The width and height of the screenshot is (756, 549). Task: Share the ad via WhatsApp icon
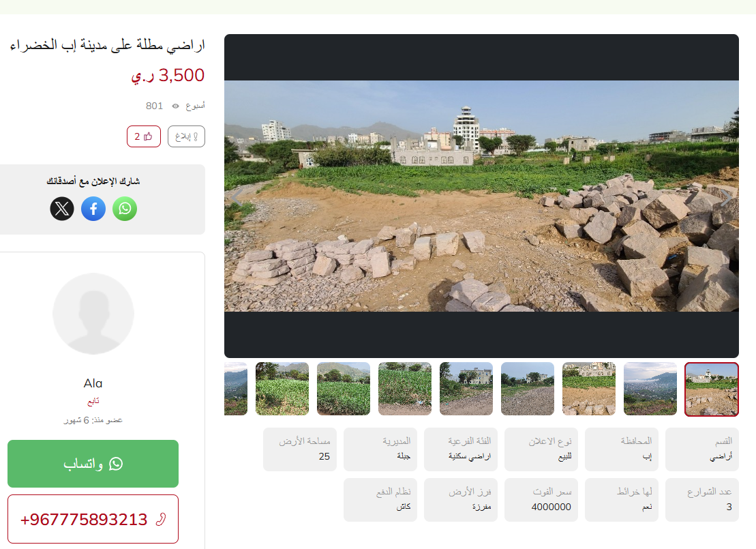[125, 209]
